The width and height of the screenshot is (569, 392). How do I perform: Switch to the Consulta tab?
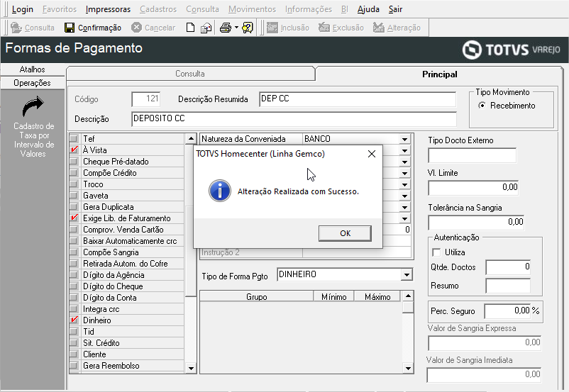tap(190, 74)
